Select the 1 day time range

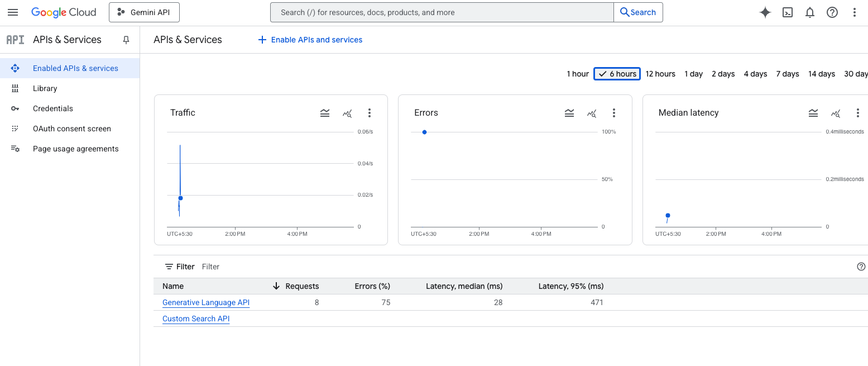tap(694, 74)
